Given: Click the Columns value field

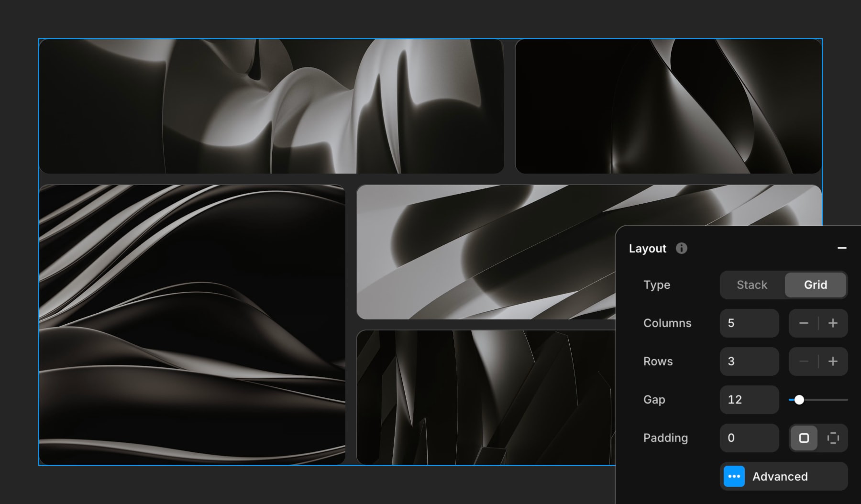Looking at the screenshot, I should tap(749, 323).
